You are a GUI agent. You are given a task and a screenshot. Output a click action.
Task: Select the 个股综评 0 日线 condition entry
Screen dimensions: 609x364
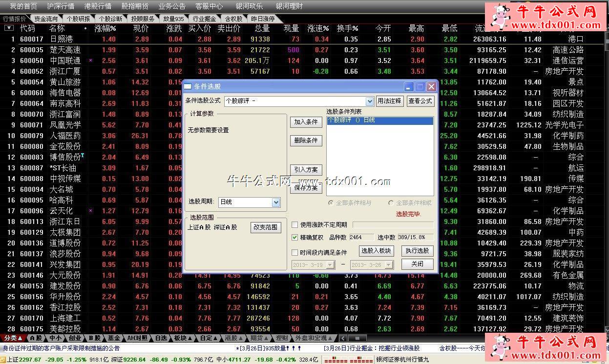(x=380, y=121)
